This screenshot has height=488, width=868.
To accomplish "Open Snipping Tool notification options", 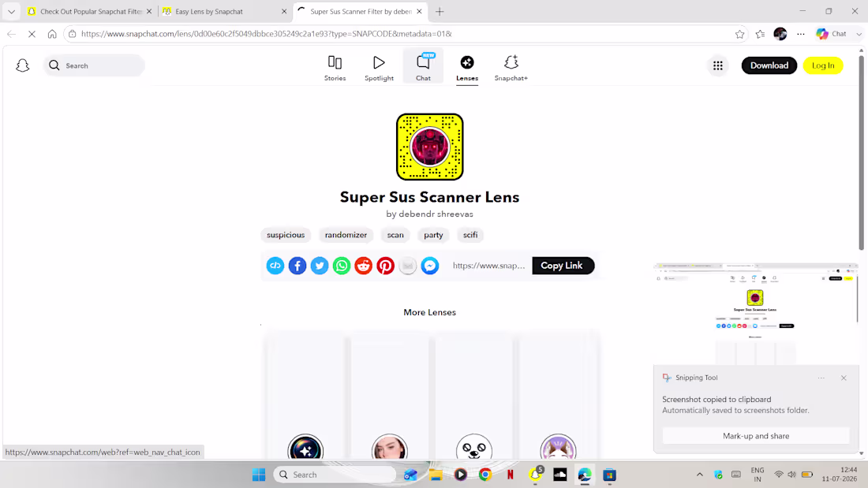I will click(x=821, y=378).
